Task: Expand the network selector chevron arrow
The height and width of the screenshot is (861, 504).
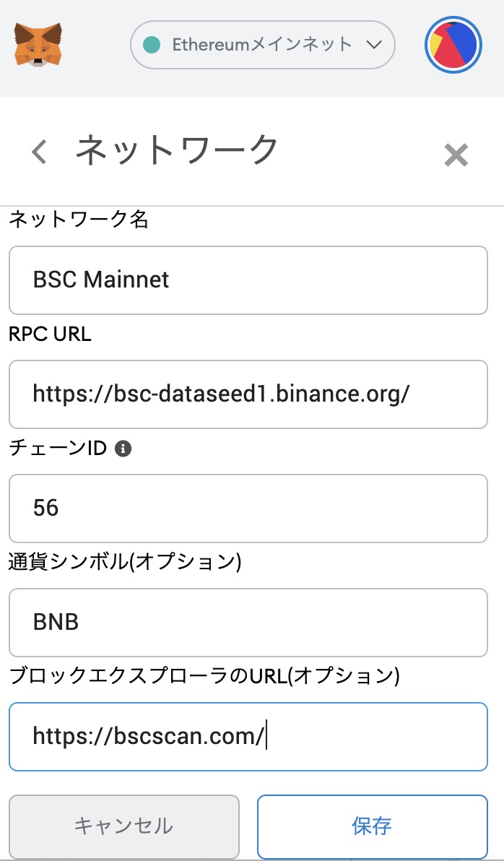Action: (373, 45)
